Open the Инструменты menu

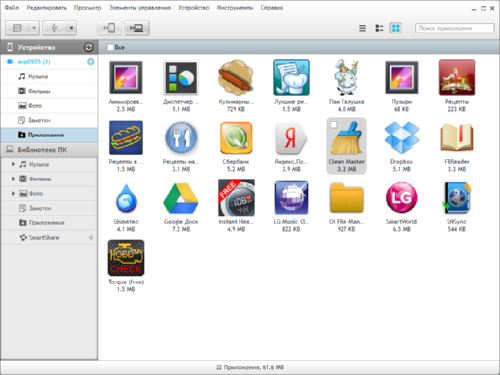(235, 8)
